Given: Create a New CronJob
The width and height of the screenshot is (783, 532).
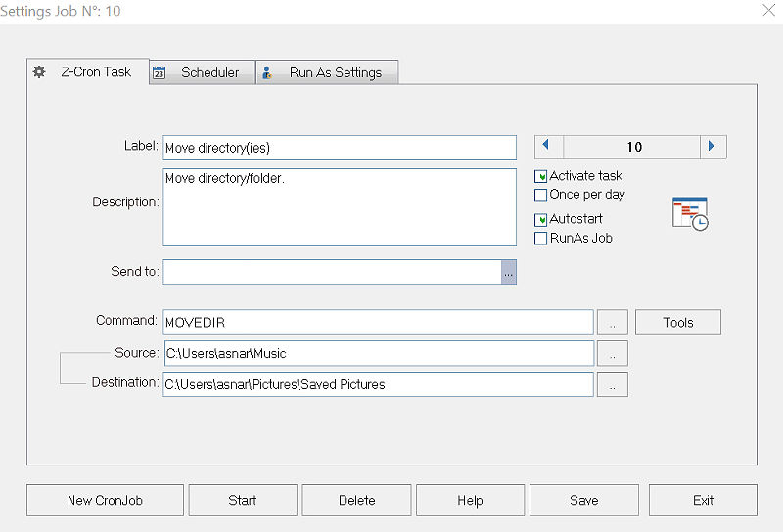Looking at the screenshot, I should pos(106,500).
